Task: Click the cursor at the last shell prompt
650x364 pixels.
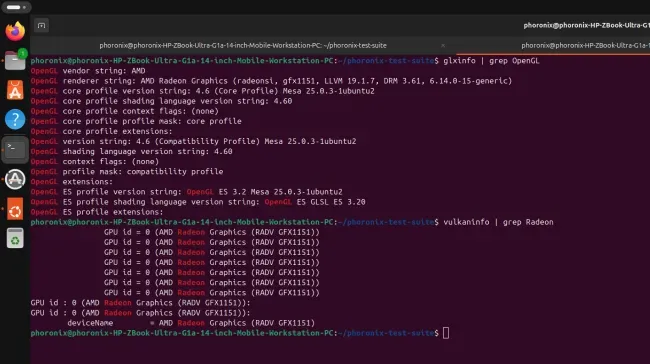Action: pyautogui.click(x=446, y=333)
